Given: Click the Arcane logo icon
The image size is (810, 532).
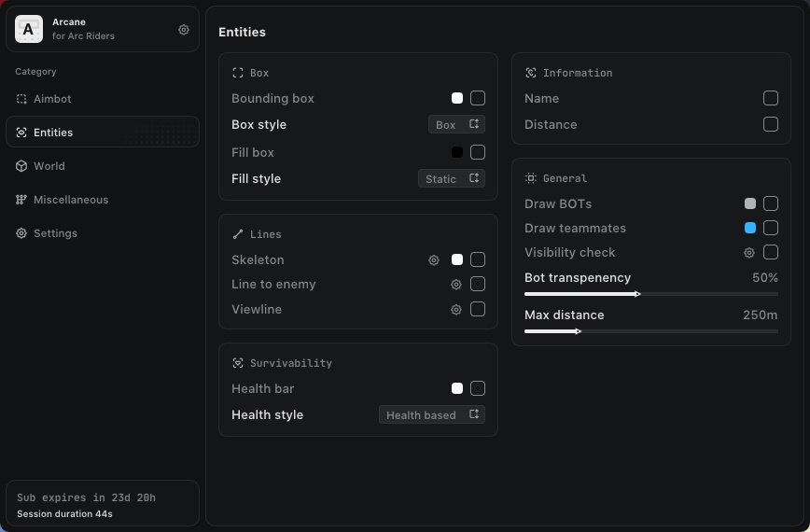Looking at the screenshot, I should tap(29, 30).
